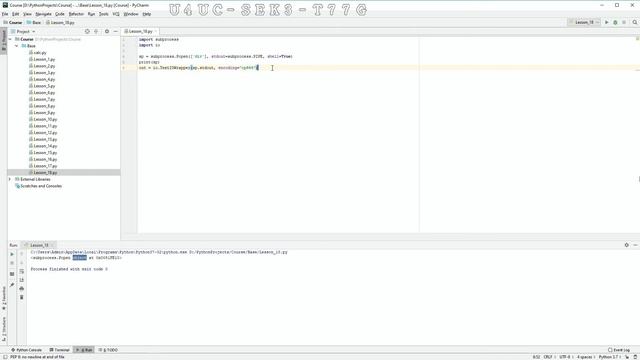The image size is (640, 360).
Task: Pin the Run tab
Action: [x=12, y=284]
